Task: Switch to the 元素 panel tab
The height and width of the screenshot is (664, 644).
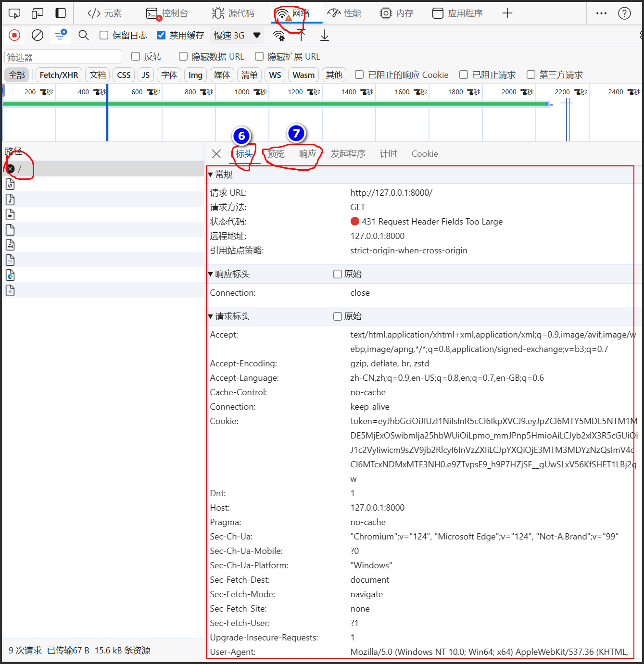Action: 104,13
